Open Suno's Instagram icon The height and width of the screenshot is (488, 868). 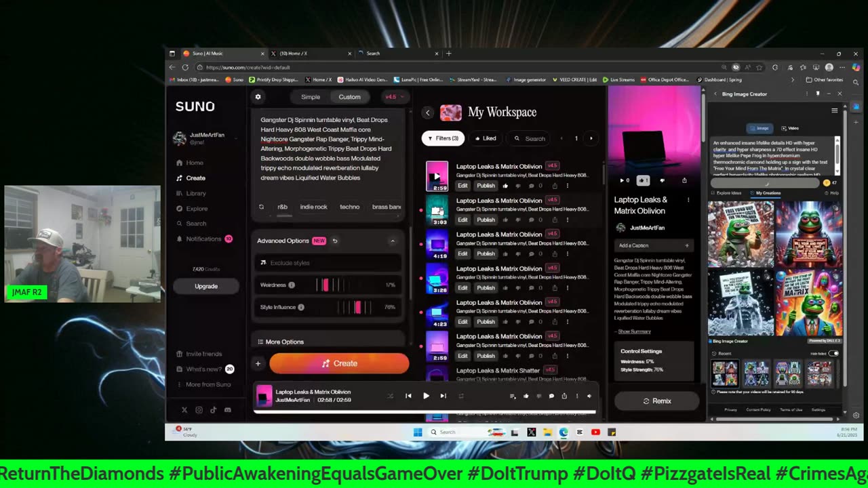coord(199,410)
